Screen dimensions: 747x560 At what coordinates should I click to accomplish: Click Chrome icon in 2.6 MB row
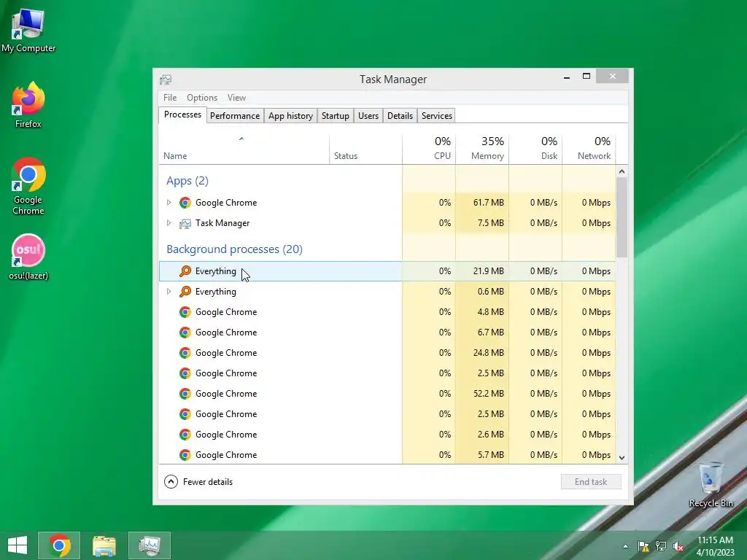185,435
